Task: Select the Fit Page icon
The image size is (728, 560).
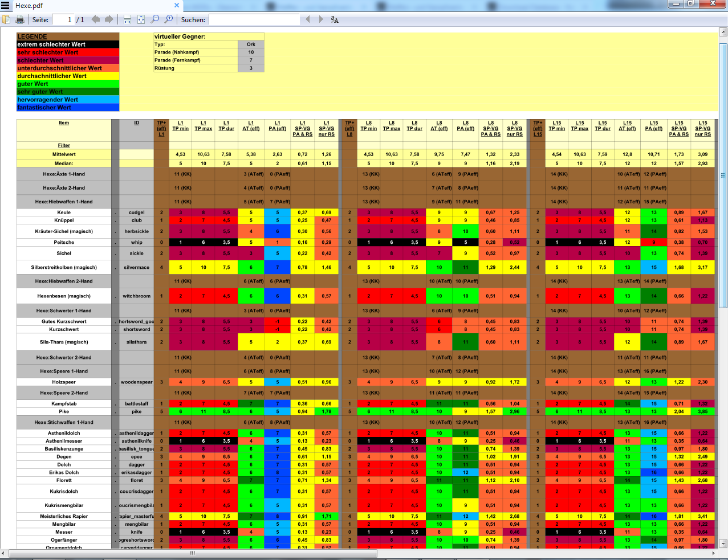Action: (x=141, y=19)
